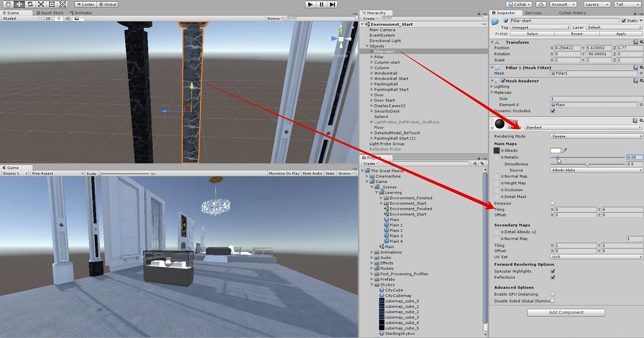
Task: Select the Rotate tool
Action: click(x=30, y=4)
